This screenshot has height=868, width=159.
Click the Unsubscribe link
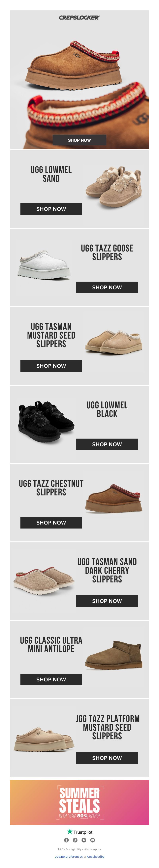pos(96,856)
